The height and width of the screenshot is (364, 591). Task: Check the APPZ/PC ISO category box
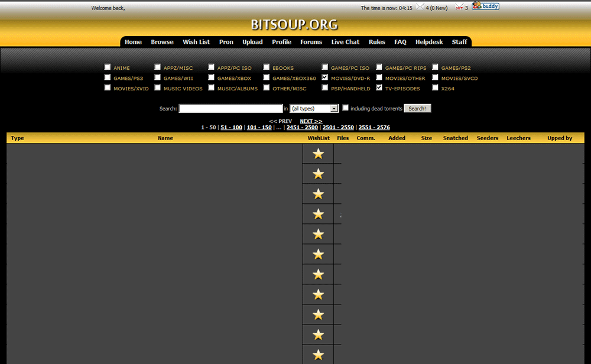[x=211, y=67]
